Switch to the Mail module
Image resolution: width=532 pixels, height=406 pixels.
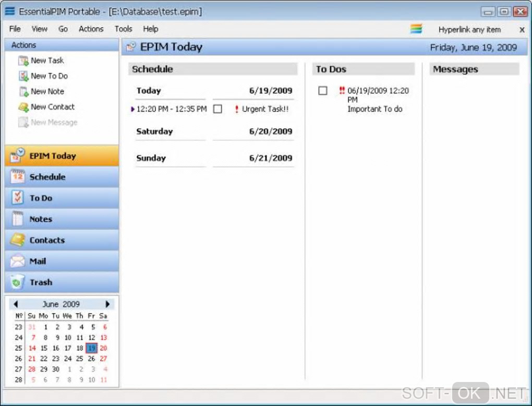pyautogui.click(x=62, y=261)
